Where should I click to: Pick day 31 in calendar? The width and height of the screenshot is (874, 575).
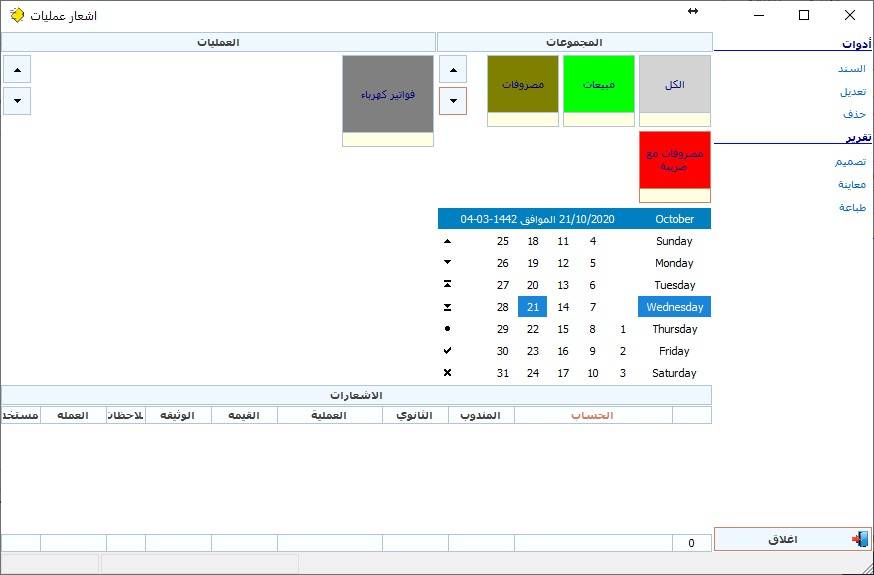point(503,373)
